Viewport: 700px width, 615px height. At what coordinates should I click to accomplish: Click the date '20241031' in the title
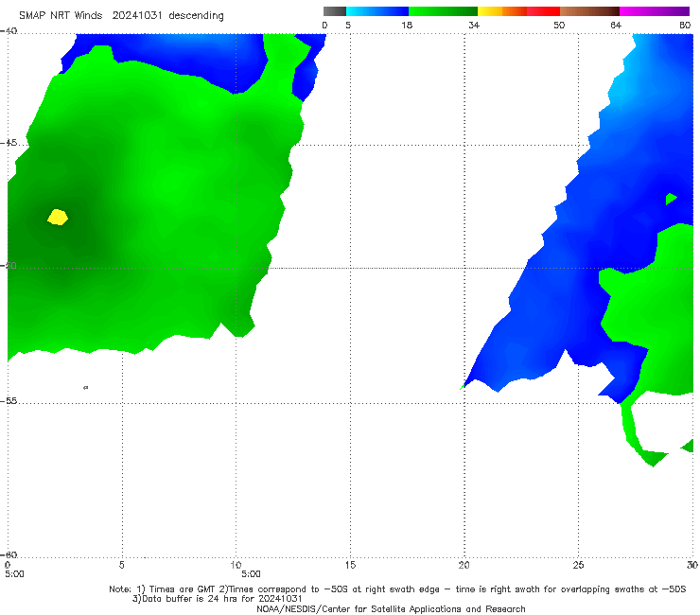click(x=137, y=15)
